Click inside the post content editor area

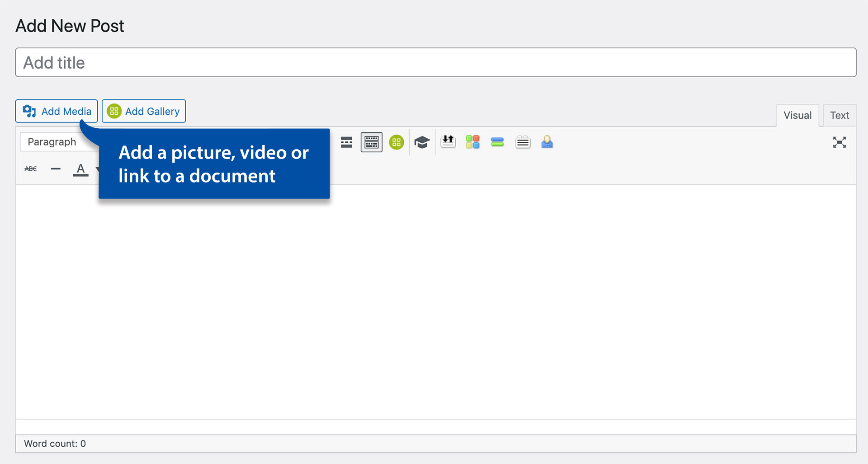pos(436,302)
